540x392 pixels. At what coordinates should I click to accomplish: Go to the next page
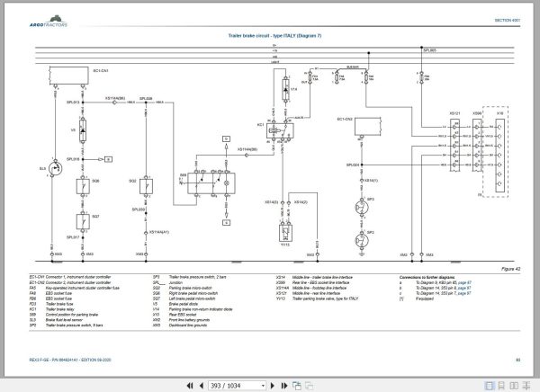[x=273, y=386]
